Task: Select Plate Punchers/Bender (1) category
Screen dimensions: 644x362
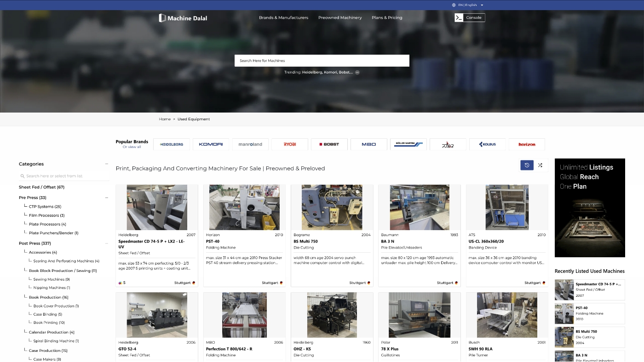Action: pyautogui.click(x=54, y=233)
